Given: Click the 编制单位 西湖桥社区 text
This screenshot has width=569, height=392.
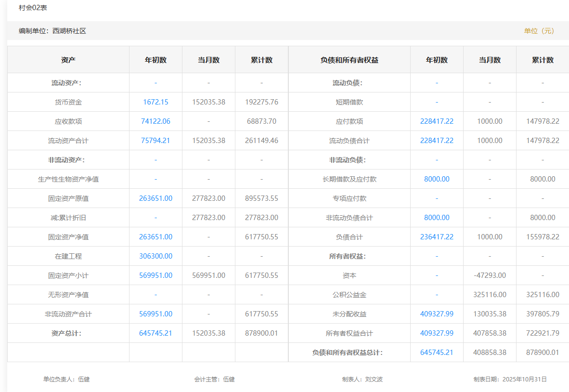Looking at the screenshot, I should (52, 31).
